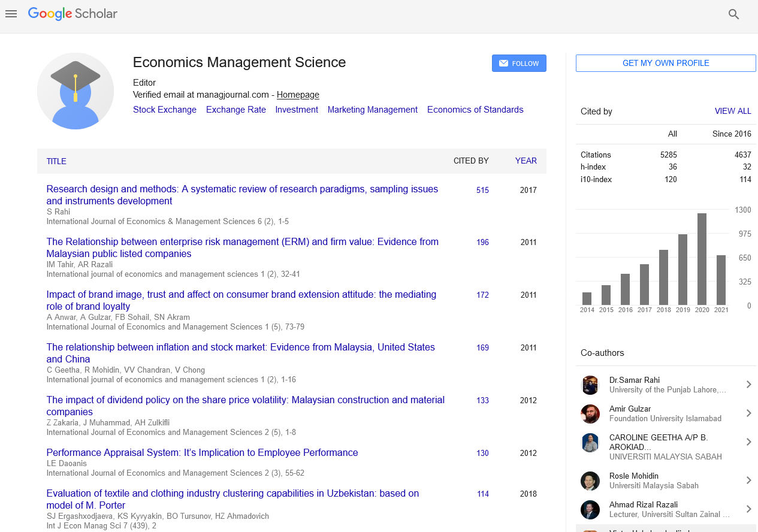Expand Dr.Samar Rahi's co-author entry
Viewport: 758px width, 532px height.
click(748, 385)
